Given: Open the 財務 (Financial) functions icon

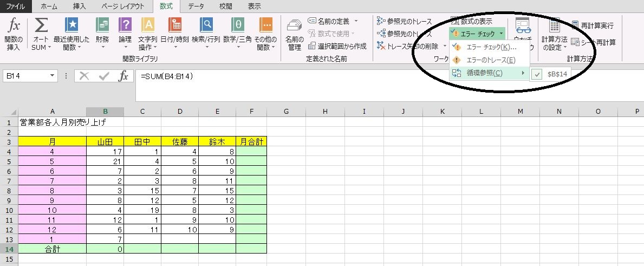Looking at the screenshot, I should 102,26.
